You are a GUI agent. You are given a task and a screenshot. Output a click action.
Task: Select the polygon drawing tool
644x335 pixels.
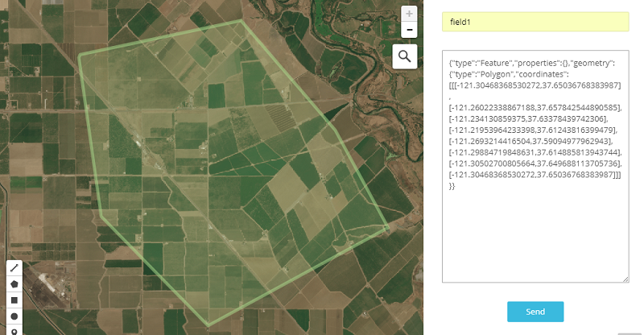pyautogui.click(x=14, y=283)
